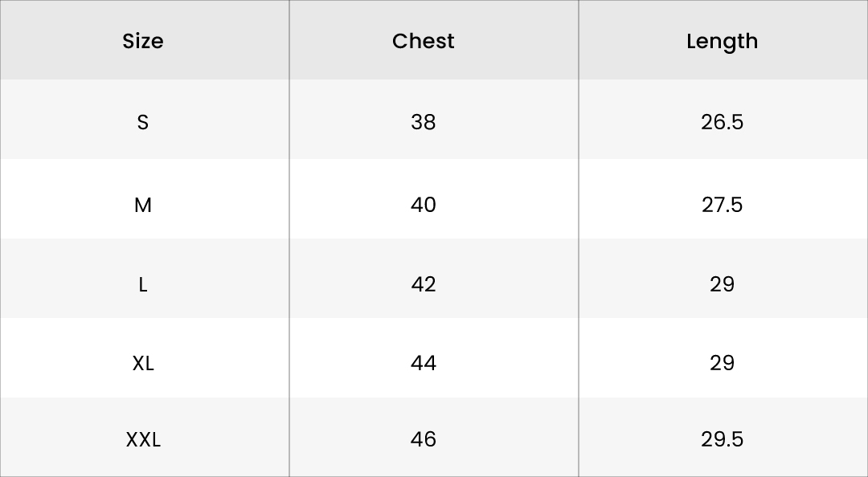The width and height of the screenshot is (868, 477).
Task: Click chest value 40
Action: [x=424, y=205]
